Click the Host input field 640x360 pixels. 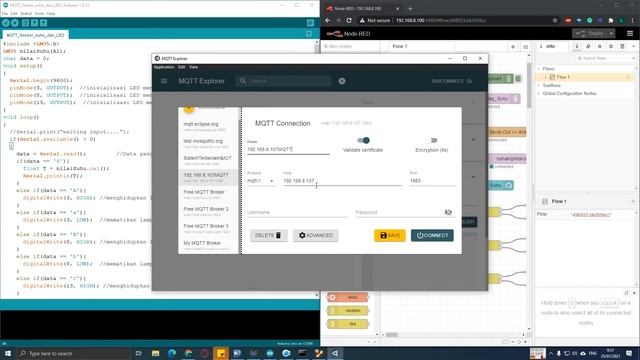342,180
